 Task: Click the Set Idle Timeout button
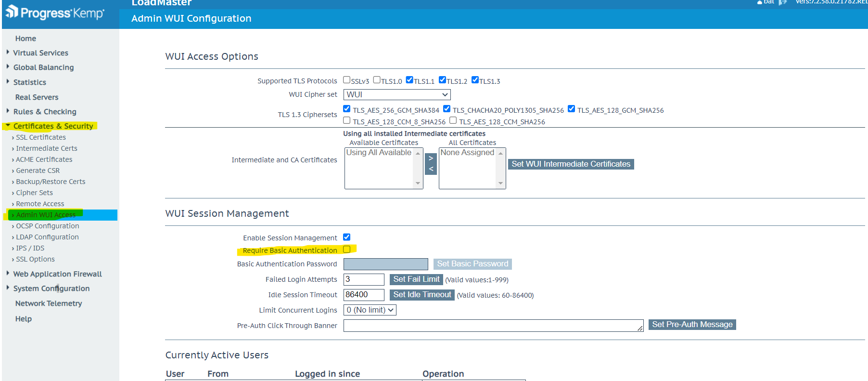[x=422, y=295]
